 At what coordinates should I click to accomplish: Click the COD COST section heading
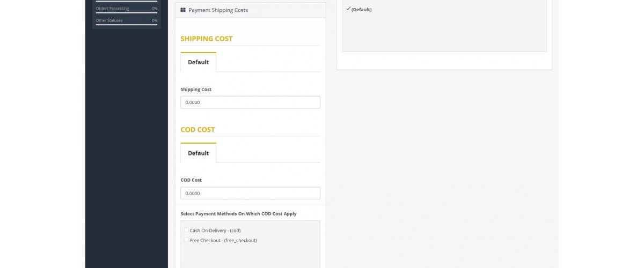[x=197, y=129]
